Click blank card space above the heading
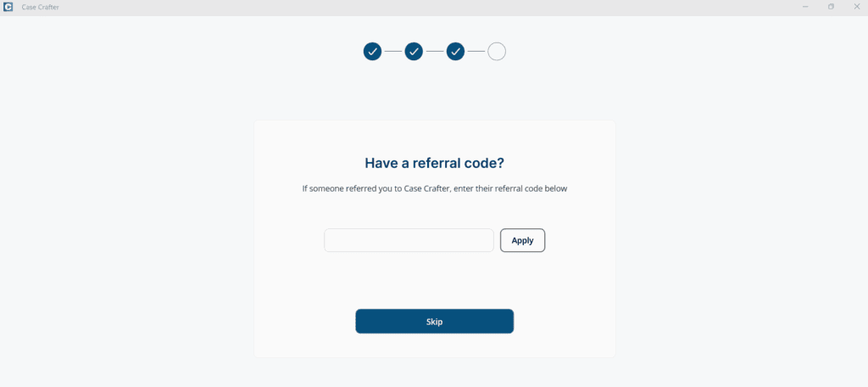868x387 pixels. coord(434,136)
